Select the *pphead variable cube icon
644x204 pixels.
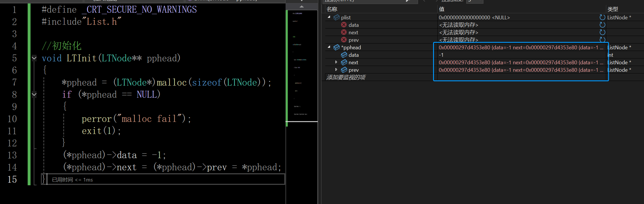(x=336, y=47)
